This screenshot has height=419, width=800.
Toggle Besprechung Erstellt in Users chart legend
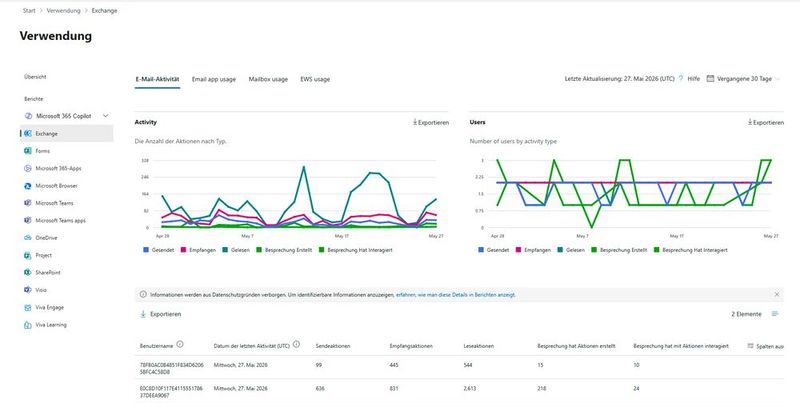pyautogui.click(x=619, y=250)
